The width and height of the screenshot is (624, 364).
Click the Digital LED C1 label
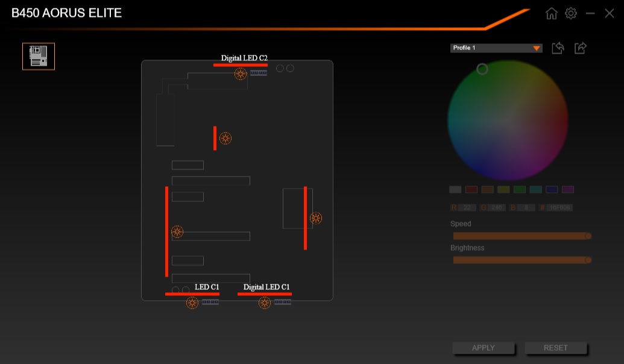[x=266, y=287]
